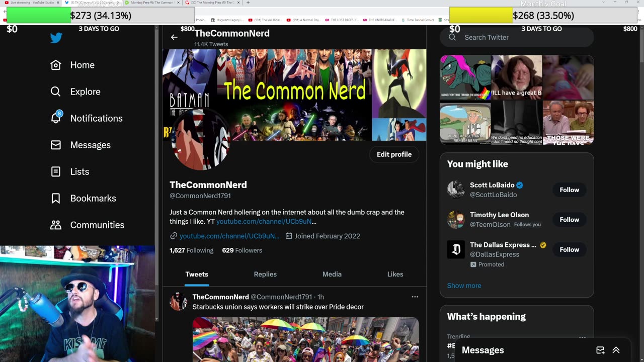The image size is (644, 362).
Task: Click Show more under You might like
Action: (464, 286)
